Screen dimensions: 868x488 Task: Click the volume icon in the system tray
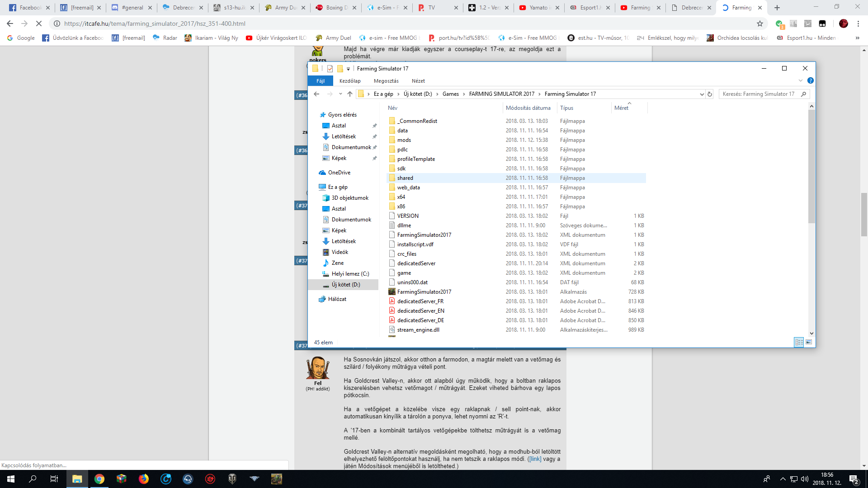tap(805, 479)
